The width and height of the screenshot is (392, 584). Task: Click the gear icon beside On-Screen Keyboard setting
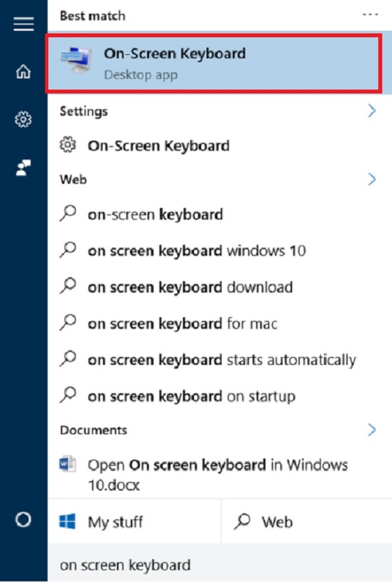click(x=68, y=145)
